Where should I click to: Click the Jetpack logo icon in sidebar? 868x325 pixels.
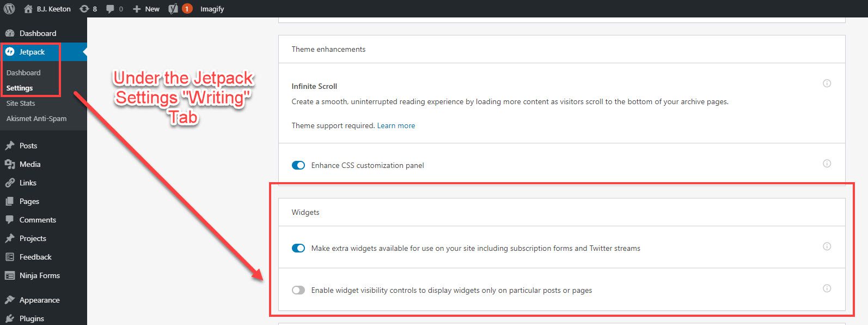click(x=10, y=52)
